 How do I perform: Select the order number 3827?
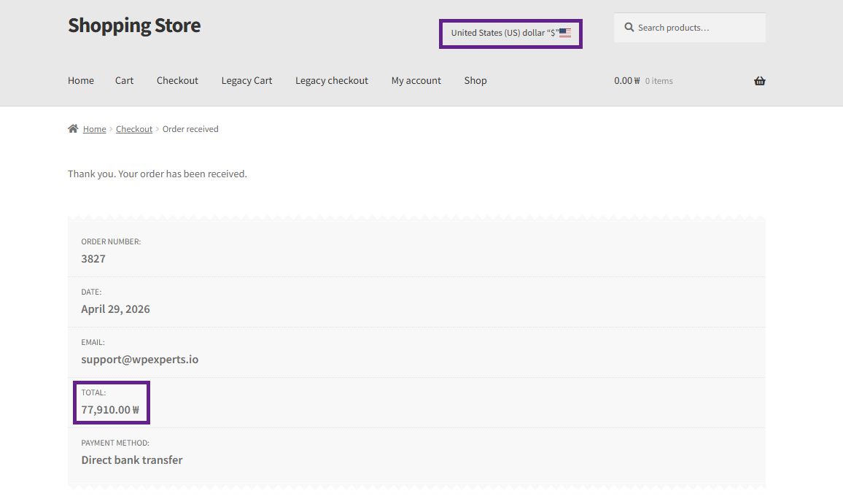click(93, 259)
